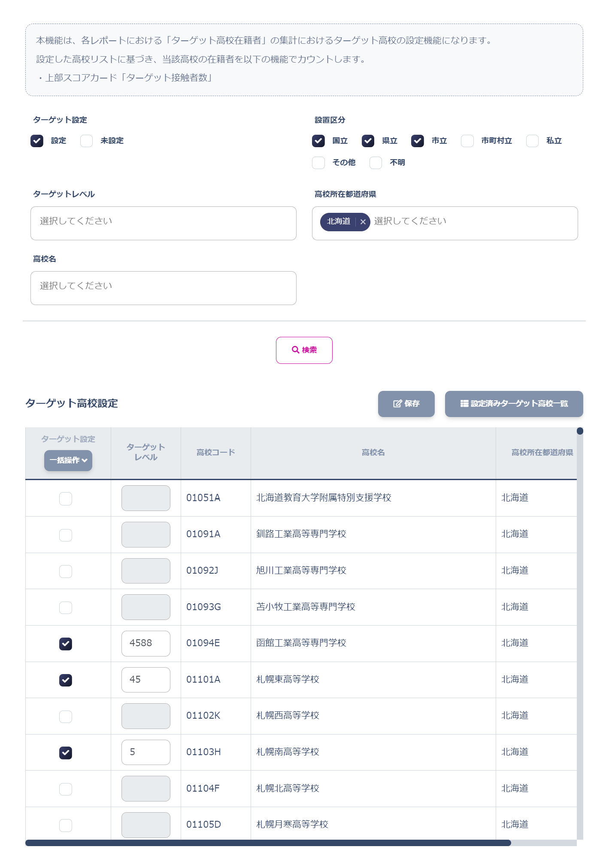Click school name 札幌西高等学校
The height and width of the screenshot is (868, 609).
[x=288, y=715]
